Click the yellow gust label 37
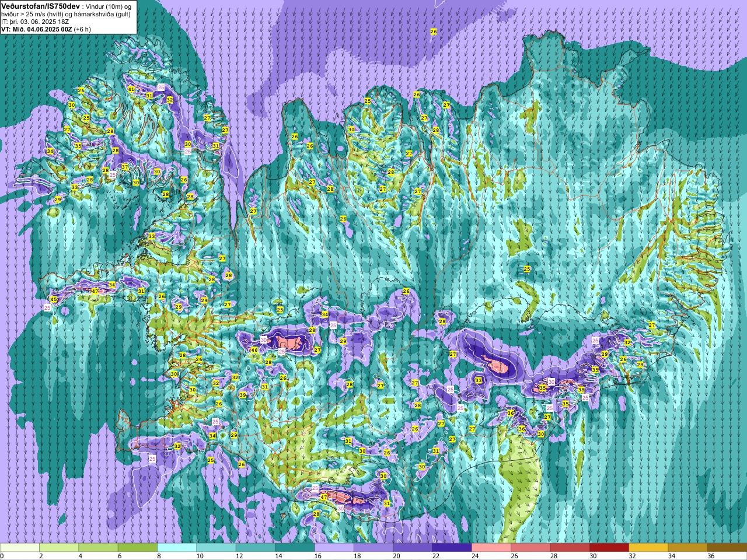The height and width of the screenshot is (560, 747). 125,167
